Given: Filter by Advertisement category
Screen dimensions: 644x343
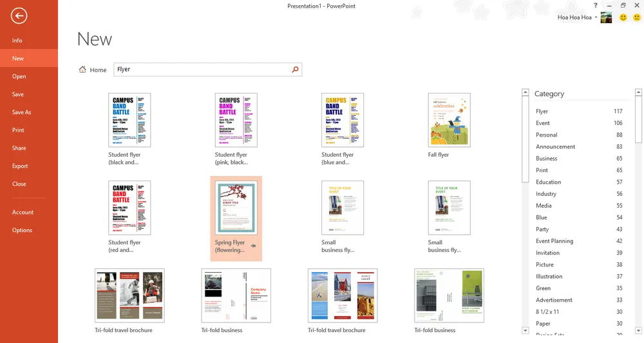Looking at the screenshot, I should (579, 300).
